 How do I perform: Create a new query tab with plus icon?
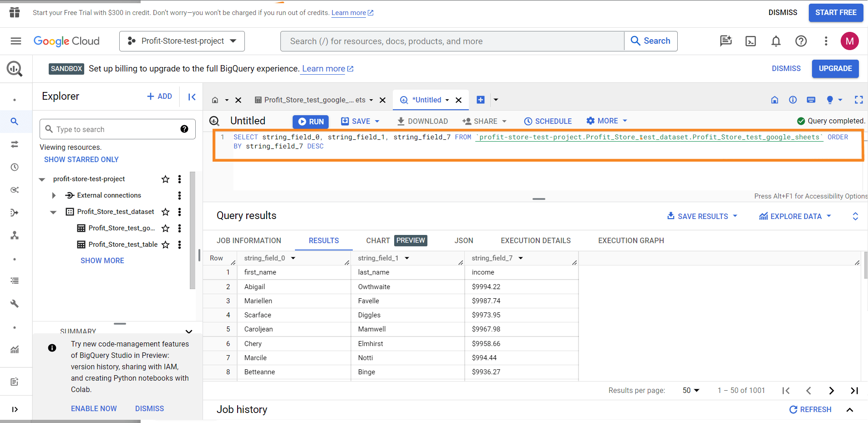click(481, 100)
